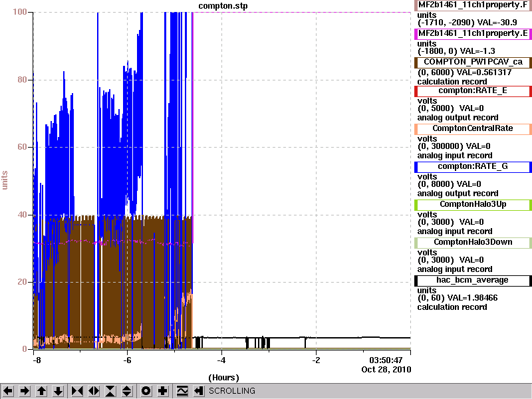532x399 pixels.
Task: Zoom in horizontally using the bowtie icon
Action: point(77,391)
